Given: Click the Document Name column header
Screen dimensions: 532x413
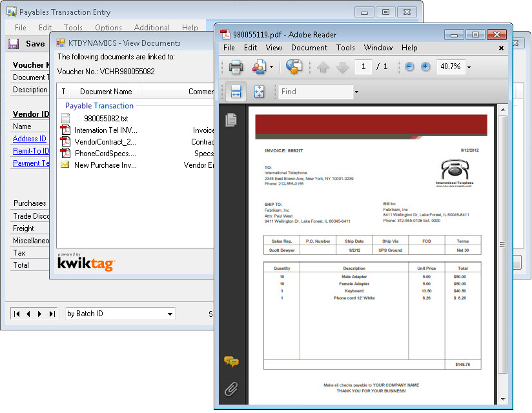Looking at the screenshot, I should point(106,92).
